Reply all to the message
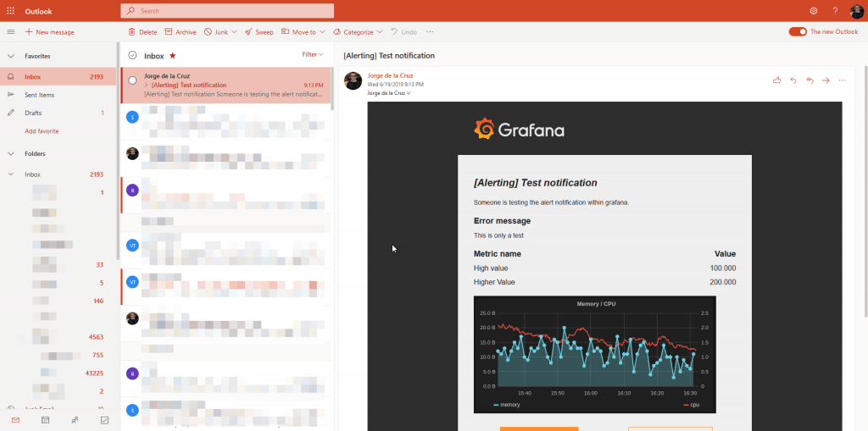Screen dimensions: 868x431 [810, 80]
